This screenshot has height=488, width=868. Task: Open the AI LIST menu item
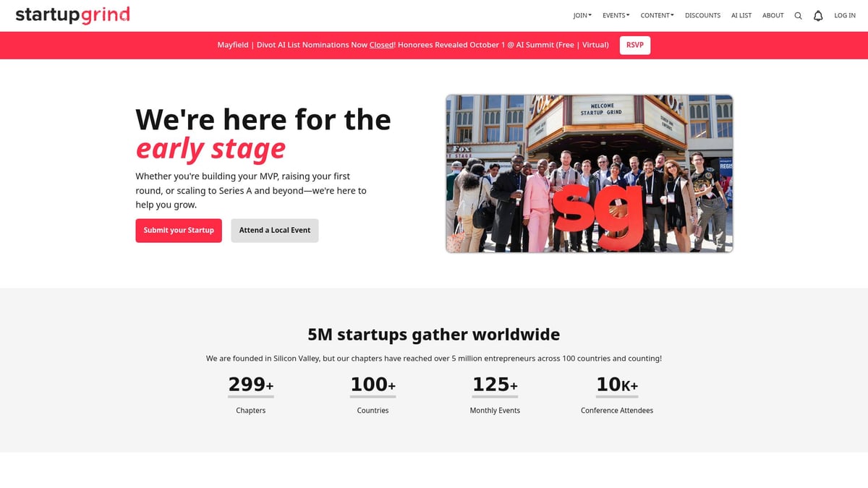741,15
